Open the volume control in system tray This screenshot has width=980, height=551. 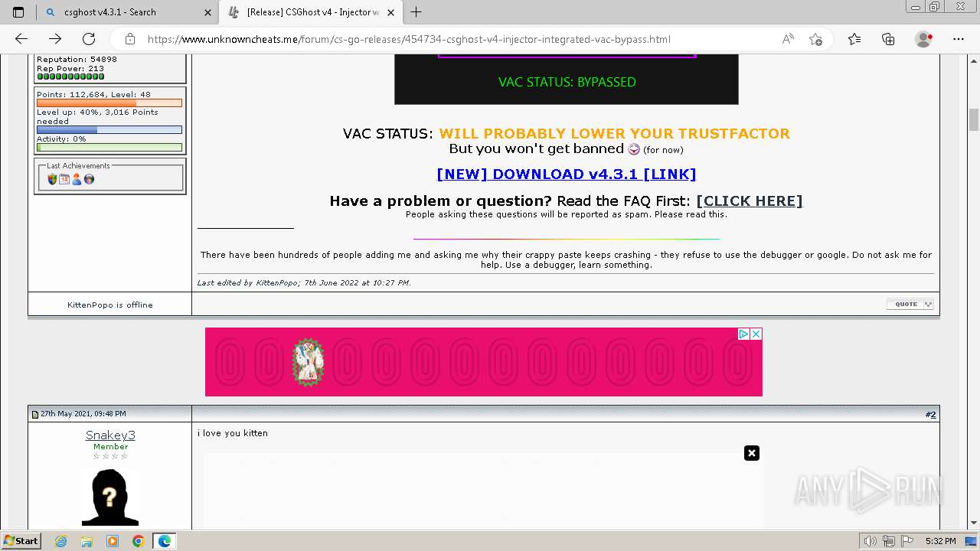[x=870, y=541]
